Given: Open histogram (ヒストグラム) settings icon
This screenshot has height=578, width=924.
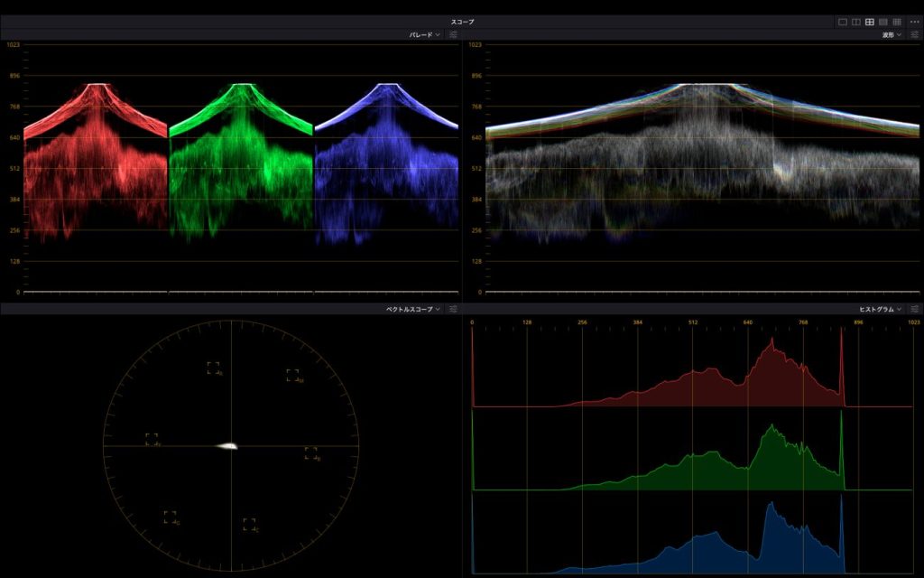Looking at the screenshot, I should [x=915, y=310].
